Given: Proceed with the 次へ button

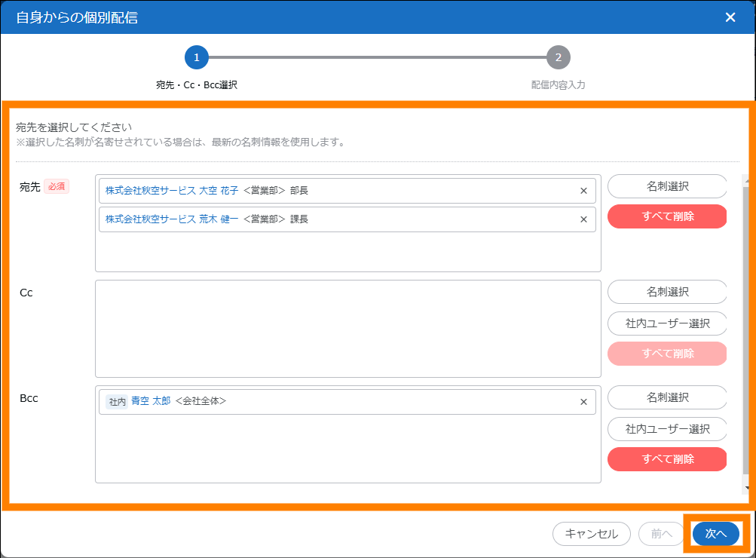Looking at the screenshot, I should coord(715,534).
